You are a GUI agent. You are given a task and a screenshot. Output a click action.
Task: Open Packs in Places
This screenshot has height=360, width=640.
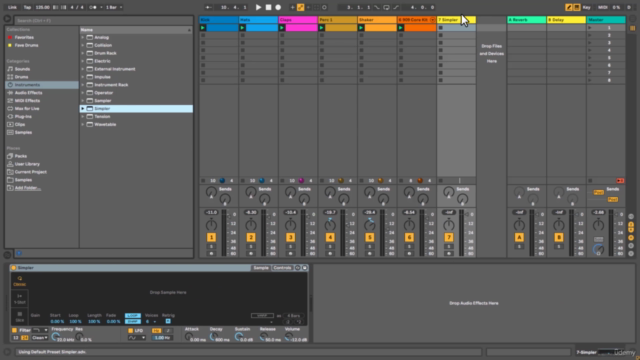(20, 156)
